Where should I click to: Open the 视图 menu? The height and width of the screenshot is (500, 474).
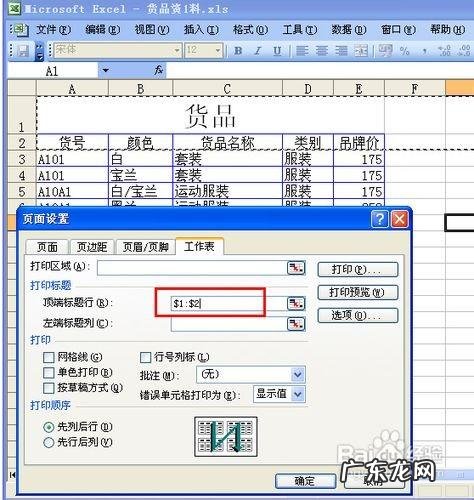[152, 30]
